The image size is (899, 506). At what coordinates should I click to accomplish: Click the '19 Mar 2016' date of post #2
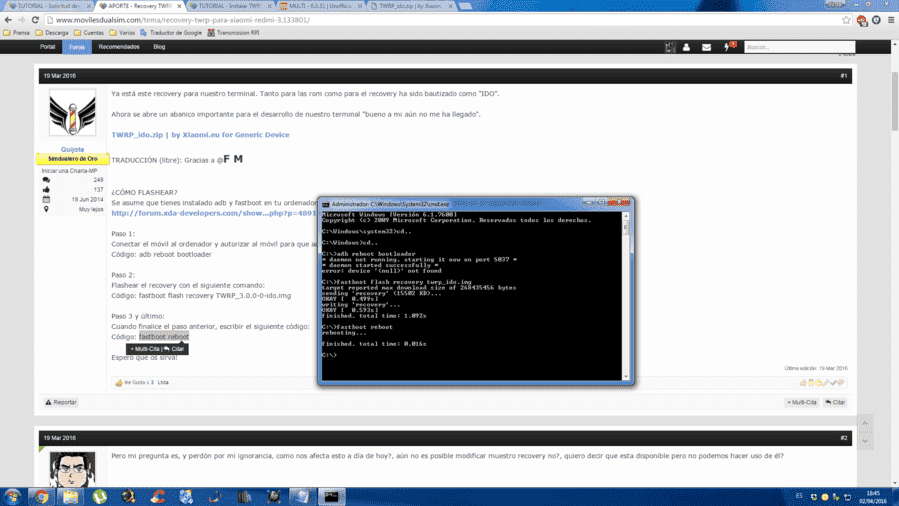(60, 438)
